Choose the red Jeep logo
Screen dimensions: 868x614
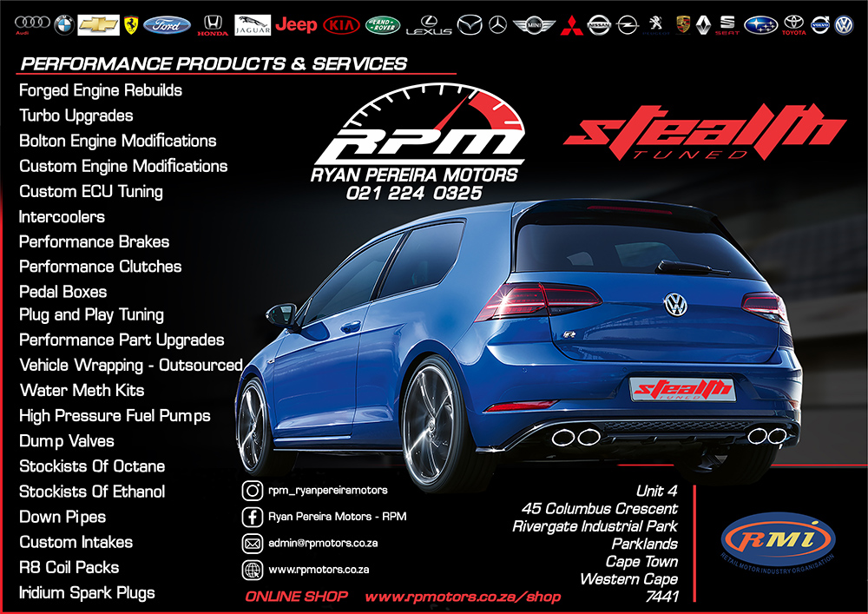click(296, 24)
